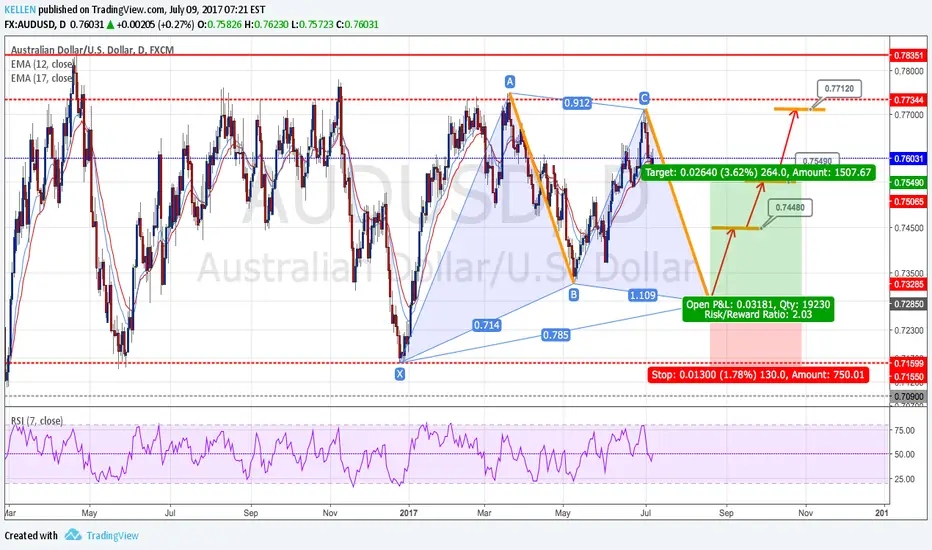
Task: Open the KELLEN author profile link
Action: 20,10
